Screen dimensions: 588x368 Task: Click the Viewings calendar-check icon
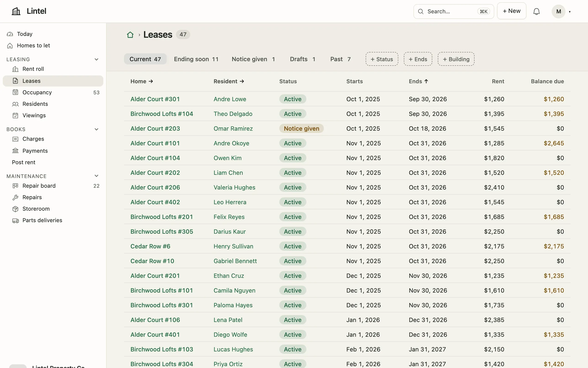(x=15, y=116)
